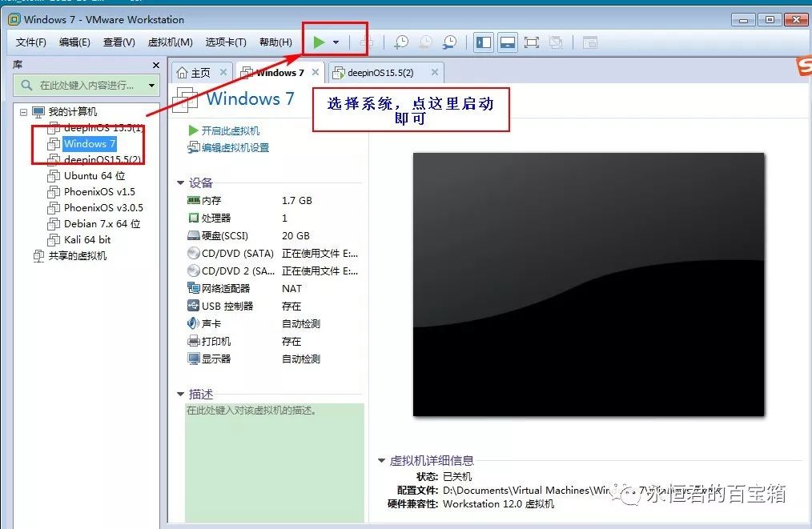Open the power options dropdown arrow
This screenshot has width=812, height=529.
point(336,42)
